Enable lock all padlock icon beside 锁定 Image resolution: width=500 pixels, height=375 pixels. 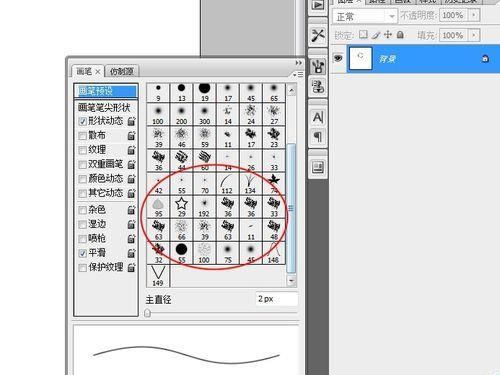(x=400, y=34)
